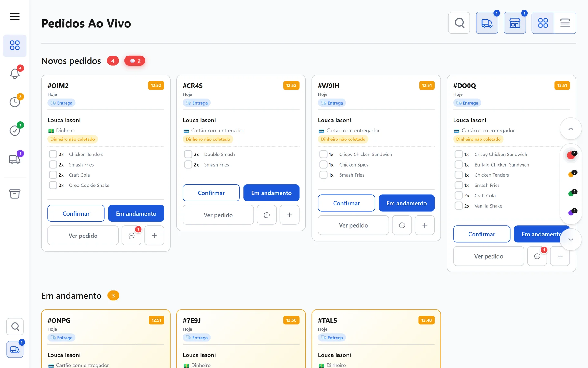The image size is (588, 368).
Task: Click plus icon on order #W9IH
Action: [x=425, y=225]
